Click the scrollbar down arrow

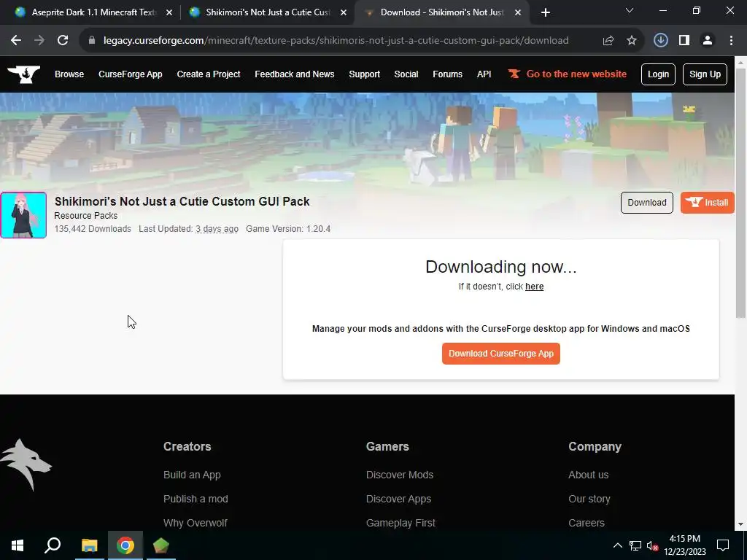741,524
